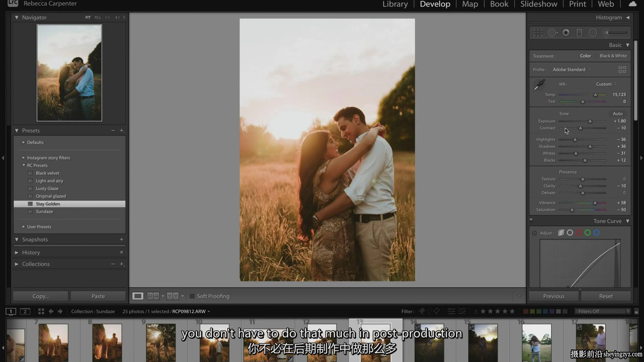Click the Loupe view icon in the toolbar

138,296
